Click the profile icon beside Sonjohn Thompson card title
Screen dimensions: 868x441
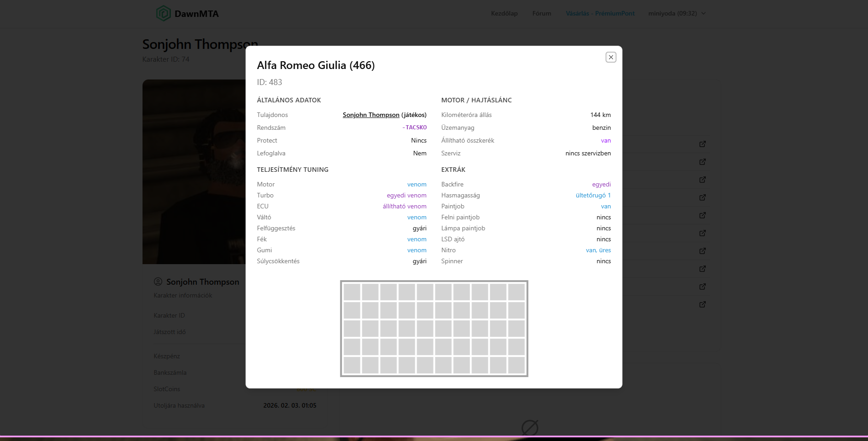(x=158, y=282)
